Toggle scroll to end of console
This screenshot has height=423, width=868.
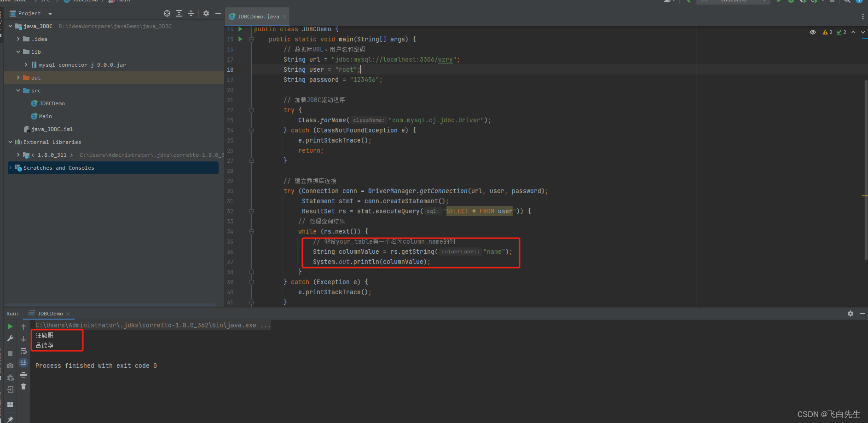coord(23,363)
